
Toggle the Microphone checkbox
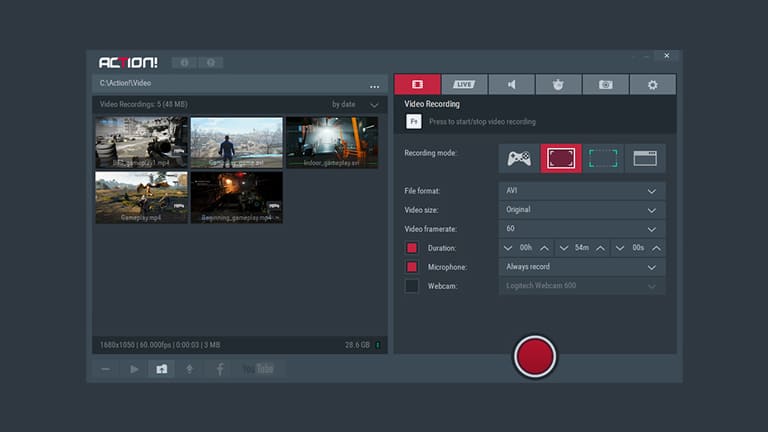coord(411,267)
